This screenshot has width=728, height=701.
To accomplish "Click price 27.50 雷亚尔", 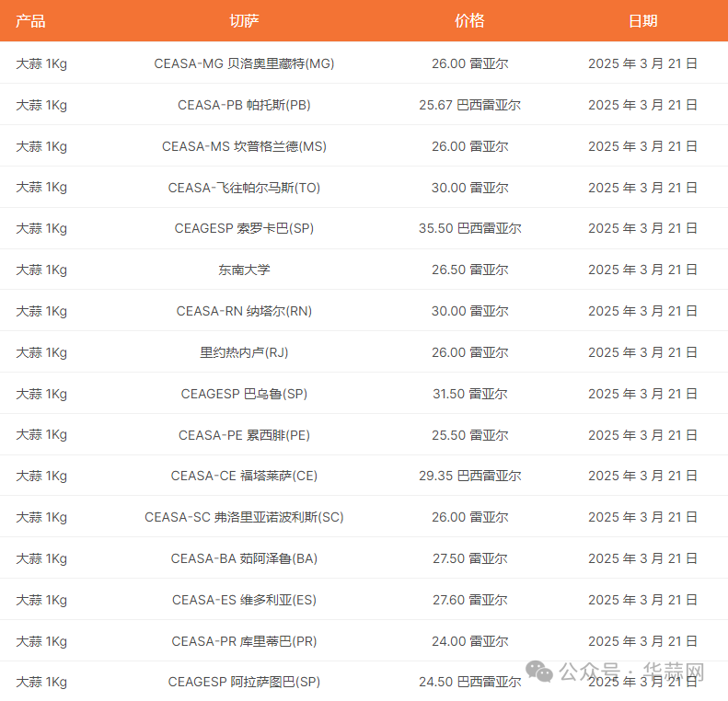I will coord(470,558).
